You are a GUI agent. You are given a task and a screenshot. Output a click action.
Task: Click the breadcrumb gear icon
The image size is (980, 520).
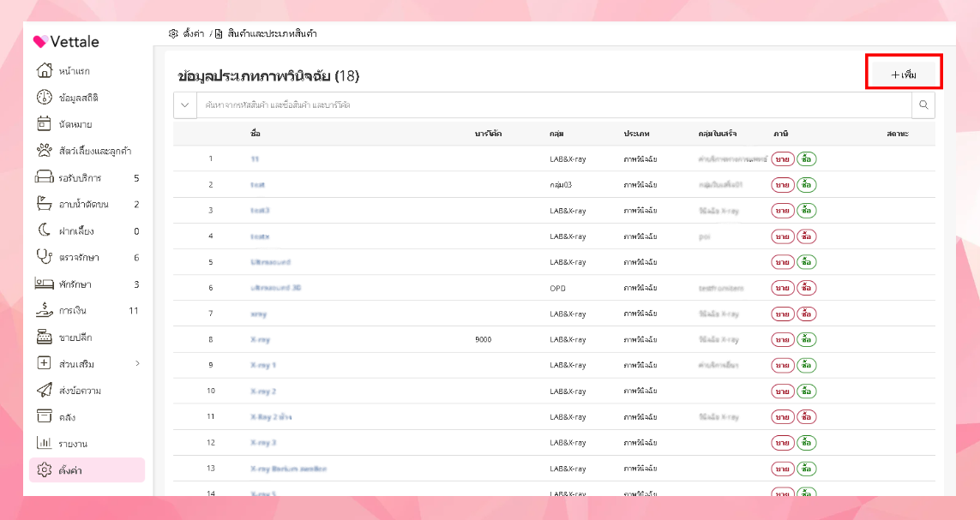(x=174, y=33)
